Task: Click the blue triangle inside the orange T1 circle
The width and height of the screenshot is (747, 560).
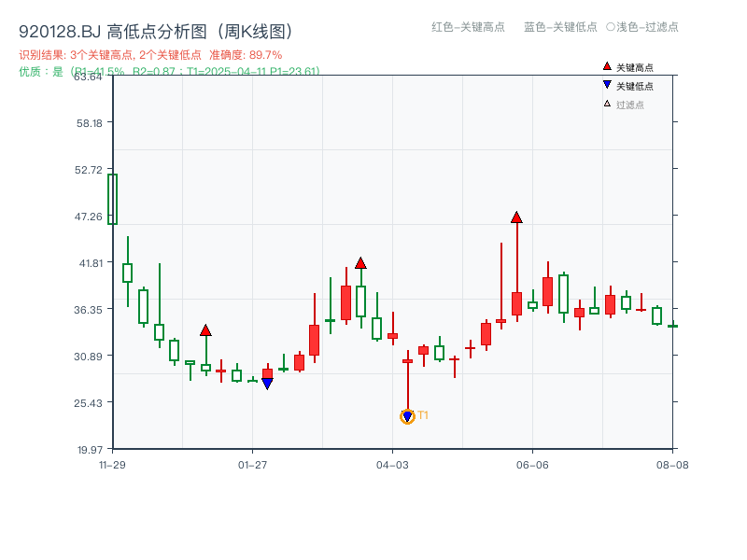Action: tap(407, 415)
